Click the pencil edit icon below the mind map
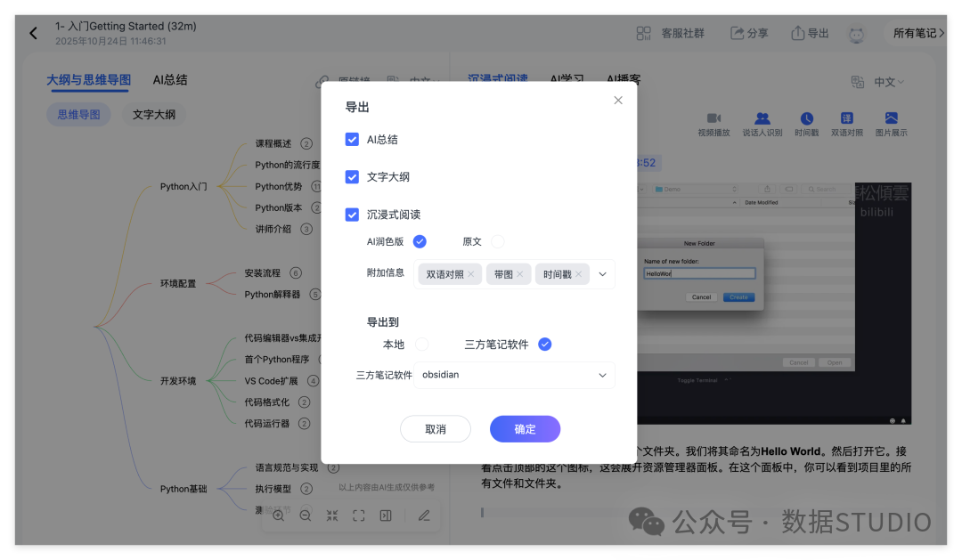 tap(424, 515)
